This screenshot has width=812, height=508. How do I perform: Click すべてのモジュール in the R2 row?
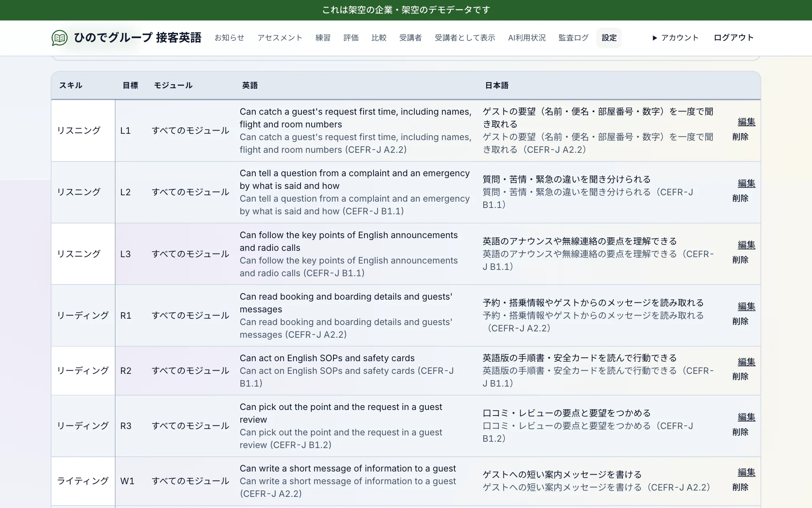(190, 371)
